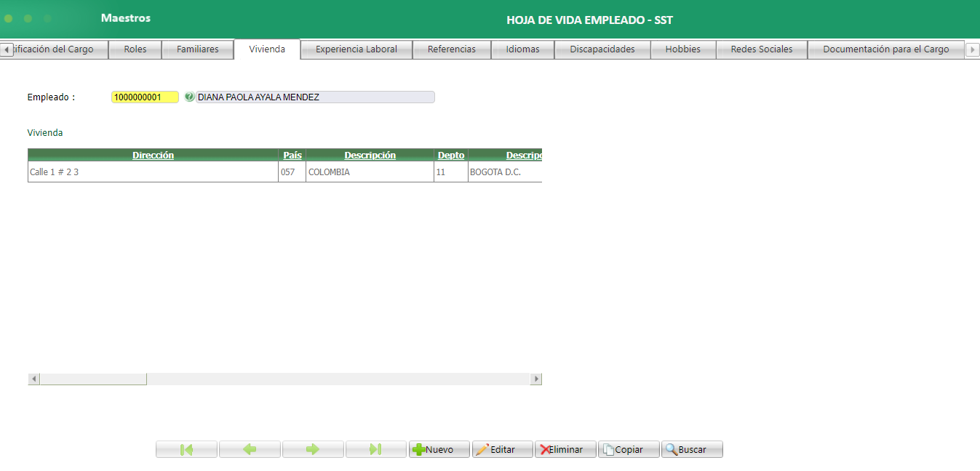Click the yellow employee ID field

(144, 97)
